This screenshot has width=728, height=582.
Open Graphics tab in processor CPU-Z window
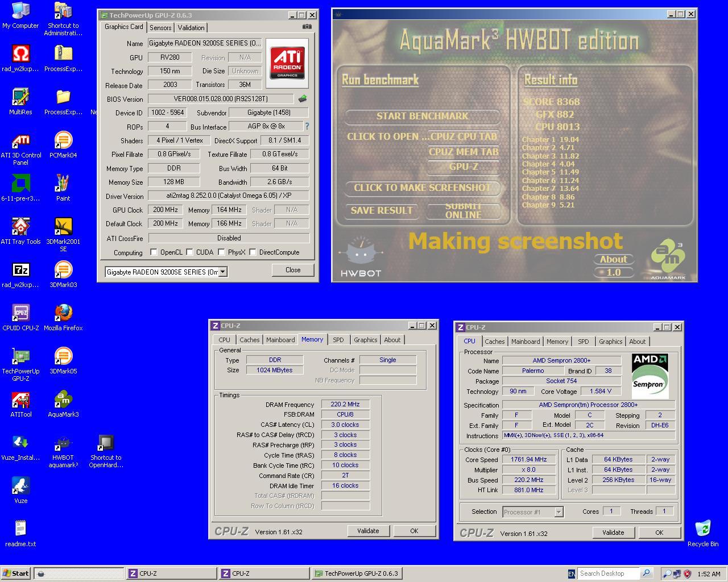click(x=610, y=342)
